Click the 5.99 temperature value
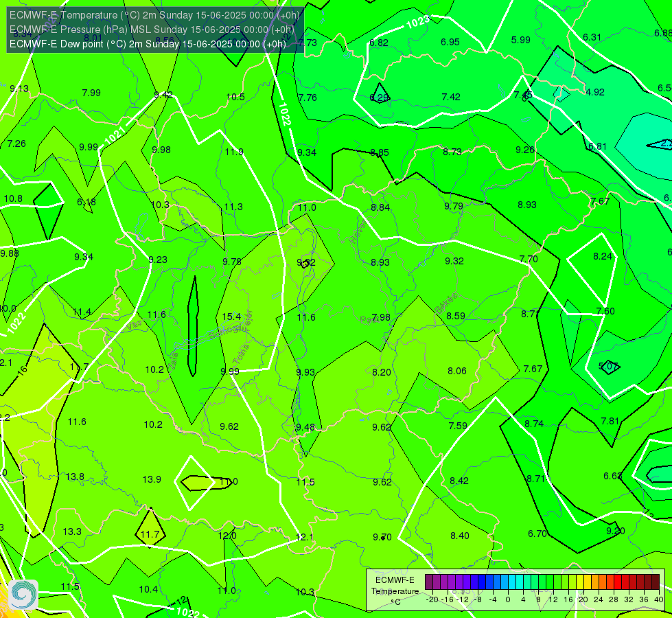The height and width of the screenshot is (618, 672). pyautogui.click(x=521, y=40)
